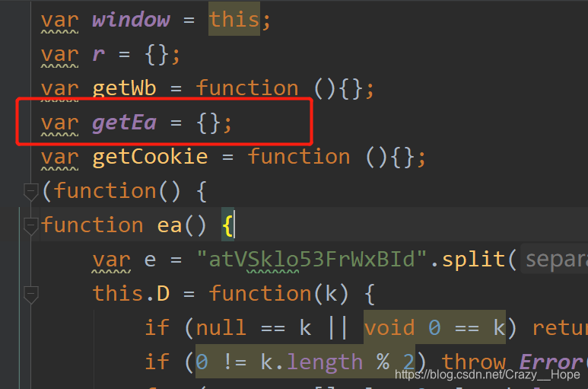The image size is (588, 389).
Task: Click the 'function' keyword on getCookie line
Action: click(x=299, y=156)
